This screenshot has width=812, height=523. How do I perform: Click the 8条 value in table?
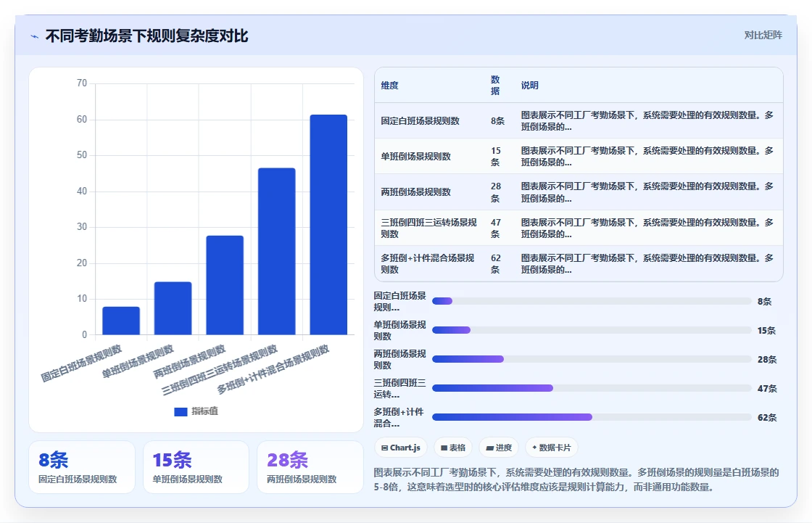pos(497,120)
